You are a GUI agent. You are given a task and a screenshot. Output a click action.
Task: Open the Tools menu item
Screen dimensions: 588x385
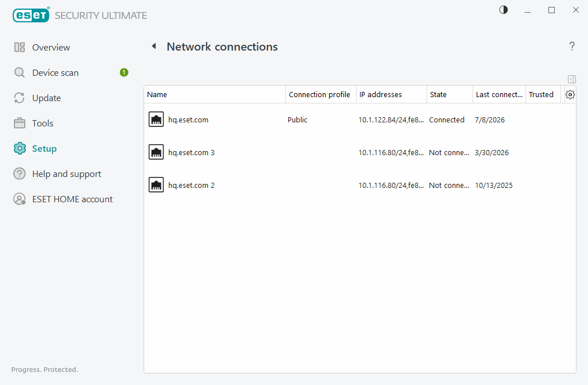point(42,123)
